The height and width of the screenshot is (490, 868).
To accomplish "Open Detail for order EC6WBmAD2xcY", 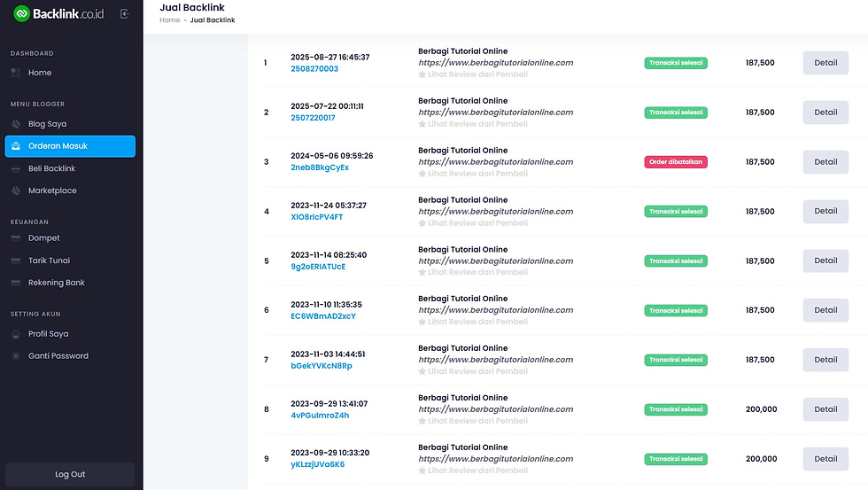I will 825,310.
